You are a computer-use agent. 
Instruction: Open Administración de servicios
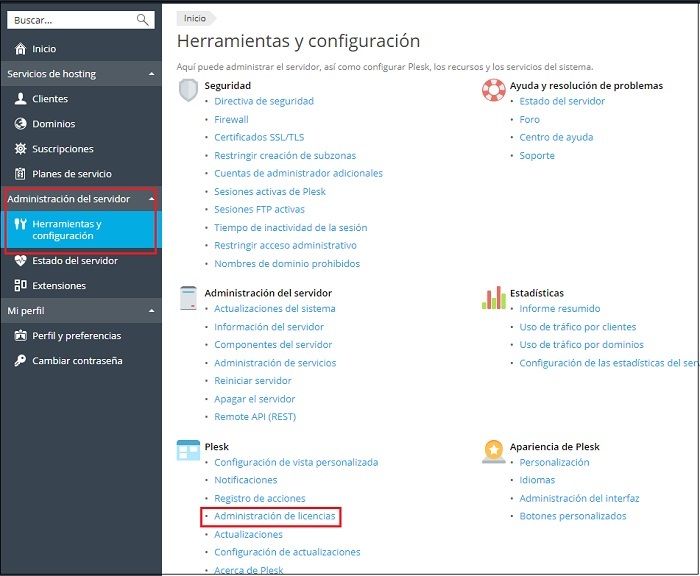click(275, 363)
